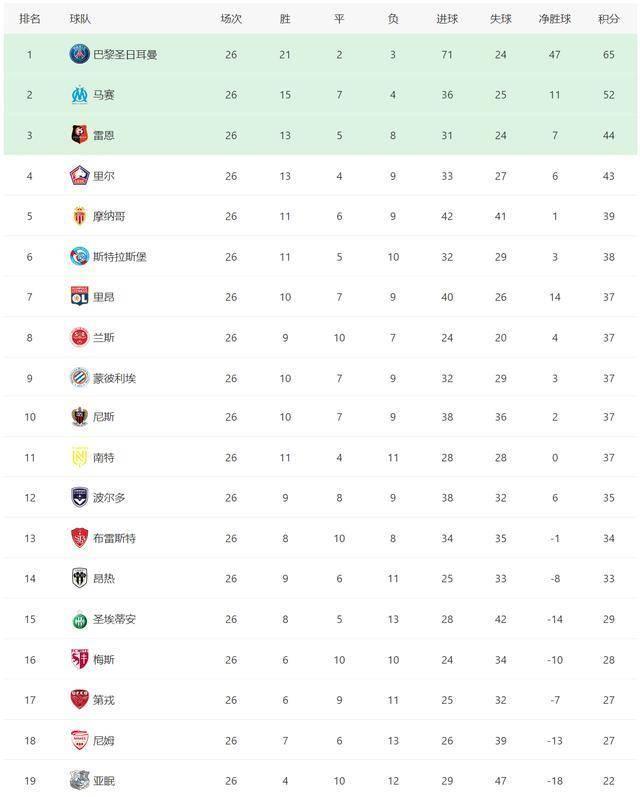
Task: Click team name 亚眠 in last row
Action: [x=104, y=781]
